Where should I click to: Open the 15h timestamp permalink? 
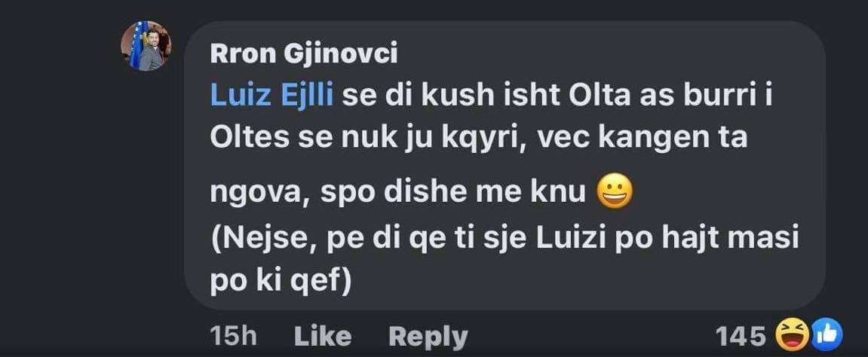click(234, 337)
